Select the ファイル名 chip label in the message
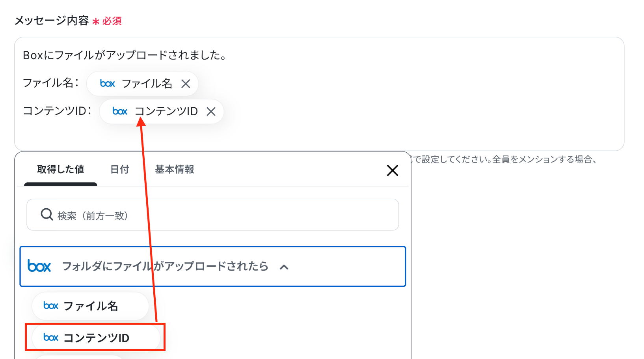The image size is (644, 359). click(147, 84)
